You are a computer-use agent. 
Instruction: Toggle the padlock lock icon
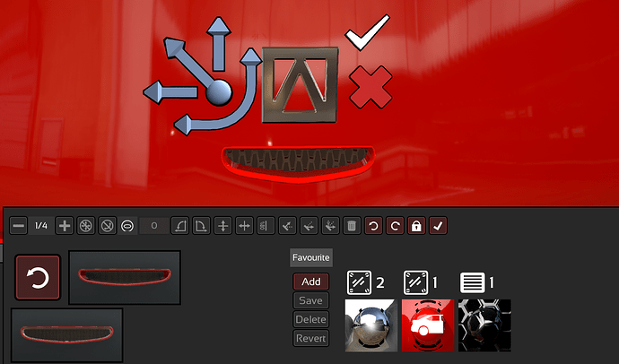[416, 226]
